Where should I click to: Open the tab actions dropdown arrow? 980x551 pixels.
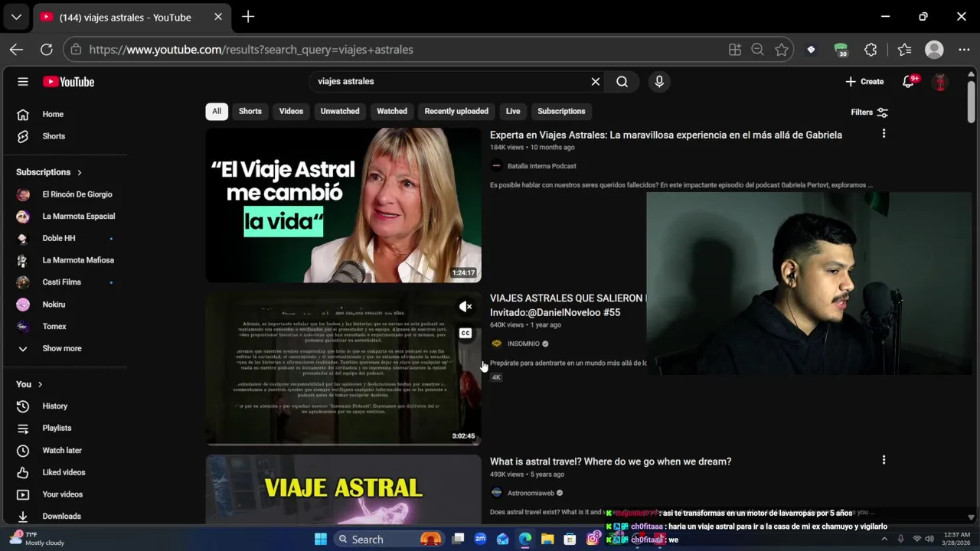point(16,17)
